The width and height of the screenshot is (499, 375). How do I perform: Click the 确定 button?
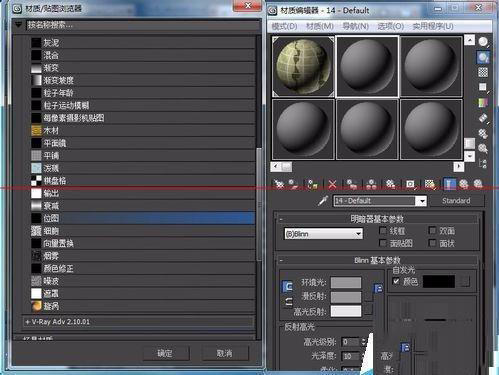pyautogui.click(x=165, y=353)
